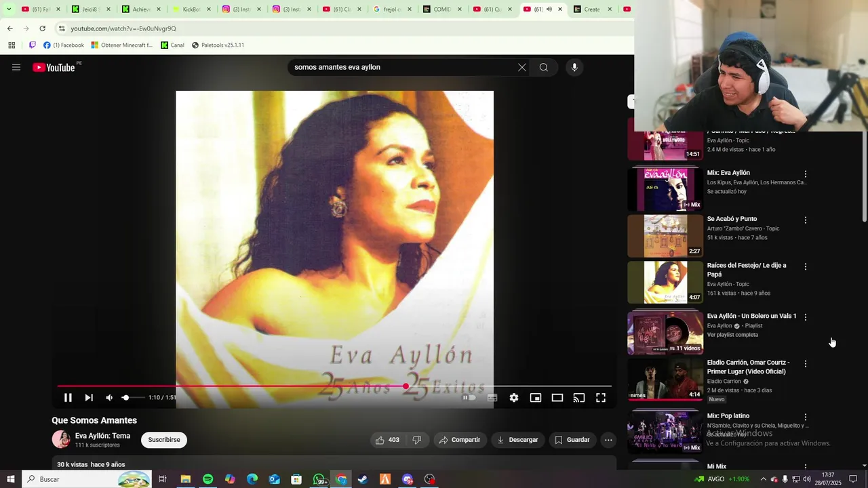Download the video with Descargar
The width and height of the screenshot is (868, 488).
click(518, 440)
